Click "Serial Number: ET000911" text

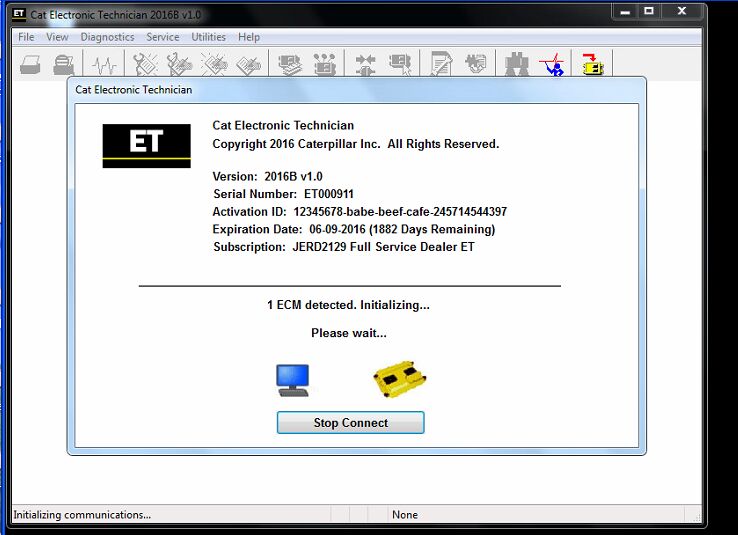click(283, 194)
